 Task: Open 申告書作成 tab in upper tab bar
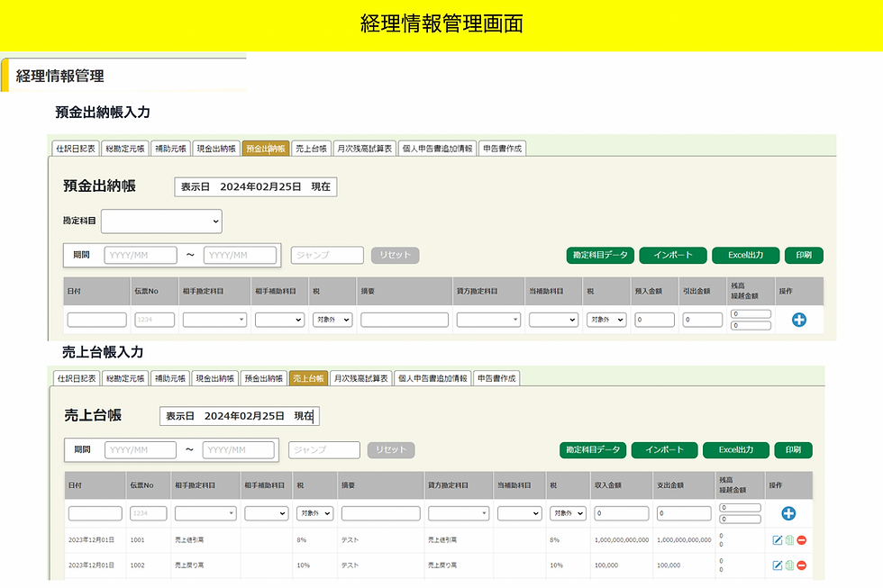pyautogui.click(x=503, y=149)
